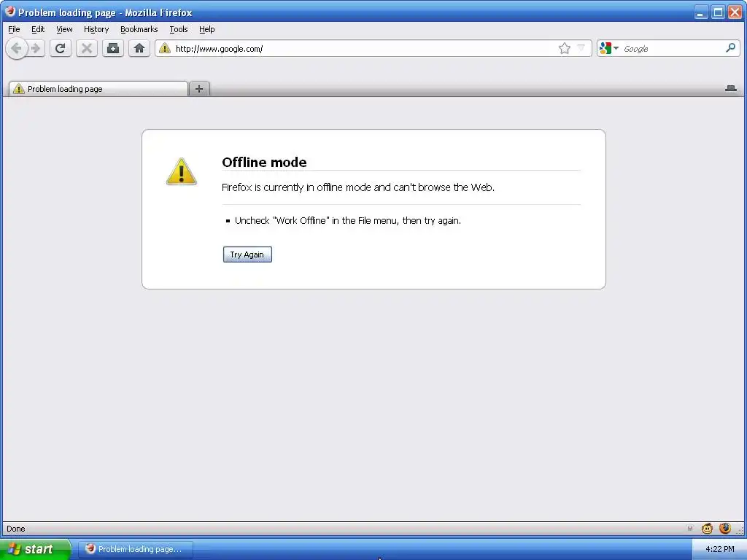Open the Edit menu
The height and width of the screenshot is (560, 747).
tap(38, 29)
